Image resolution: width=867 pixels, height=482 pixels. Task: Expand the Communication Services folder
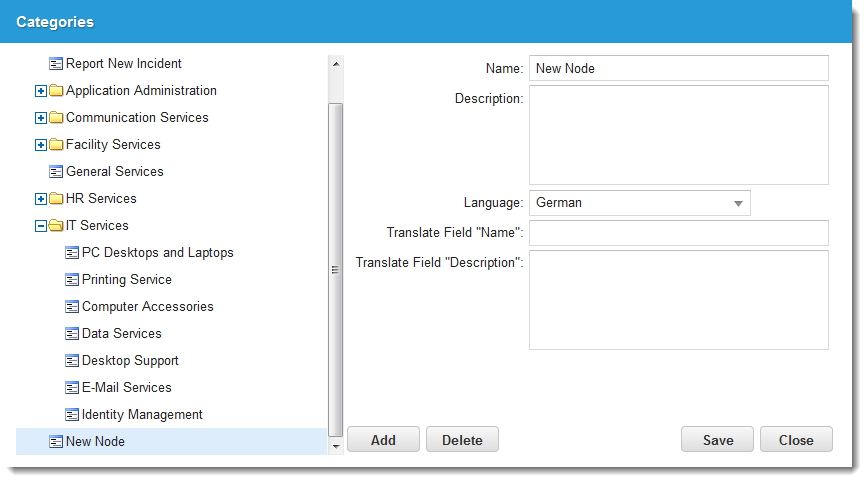click(x=40, y=118)
